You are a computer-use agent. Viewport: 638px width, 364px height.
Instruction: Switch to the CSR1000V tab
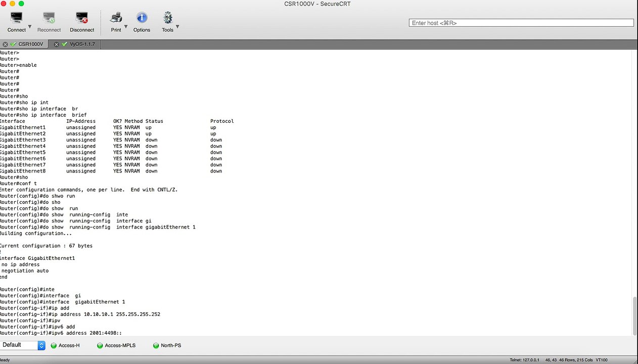(31, 44)
